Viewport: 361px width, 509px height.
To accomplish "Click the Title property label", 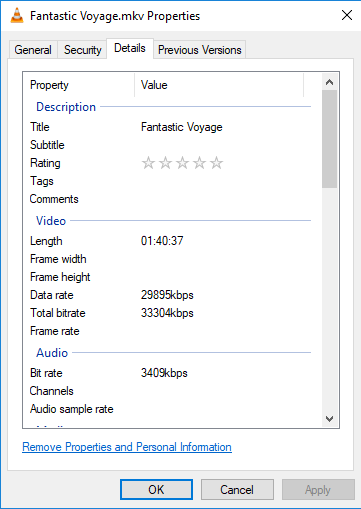I will click(40, 127).
